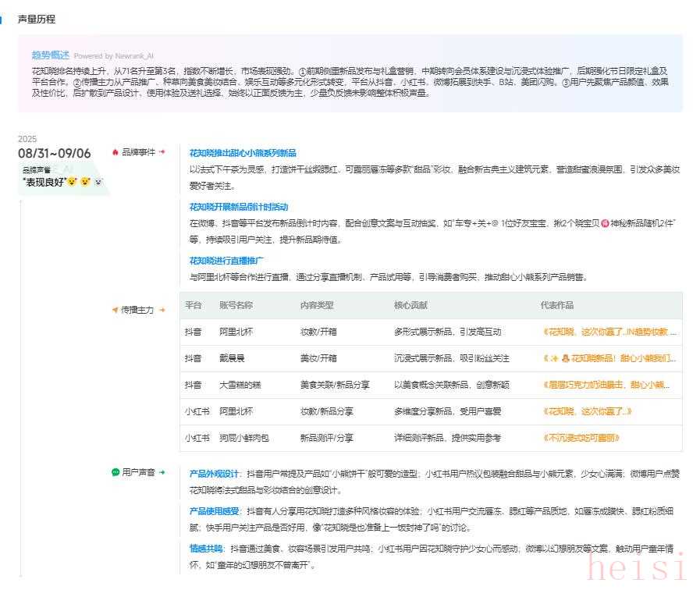This screenshot has height=590, width=700.
Task: Select the 08/31~09/06 timeline date
Action: click(55, 154)
